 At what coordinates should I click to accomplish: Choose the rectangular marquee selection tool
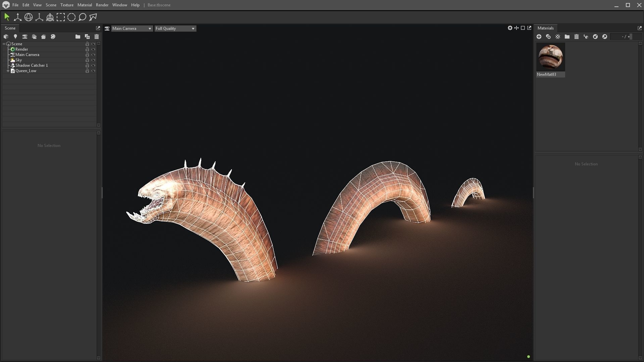[61, 17]
